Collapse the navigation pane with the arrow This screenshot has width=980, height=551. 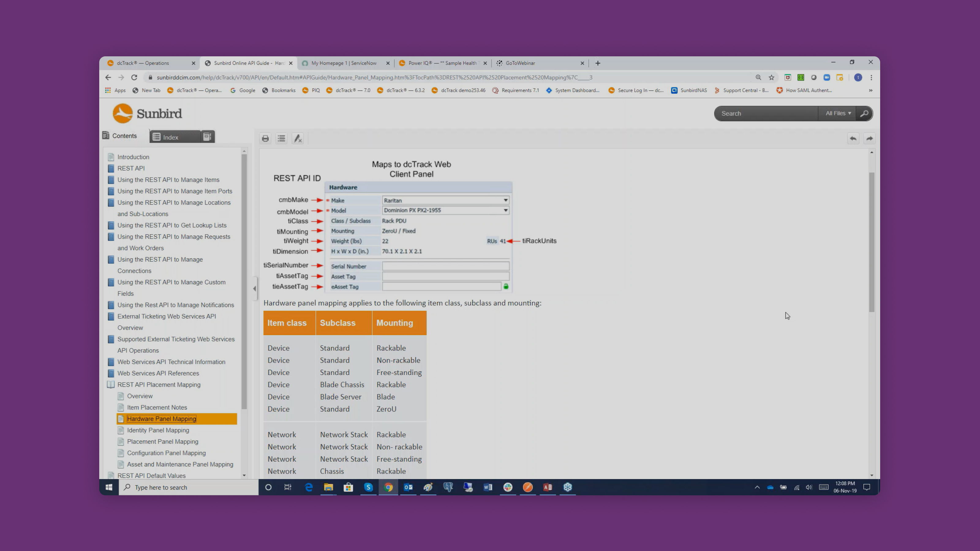point(254,289)
